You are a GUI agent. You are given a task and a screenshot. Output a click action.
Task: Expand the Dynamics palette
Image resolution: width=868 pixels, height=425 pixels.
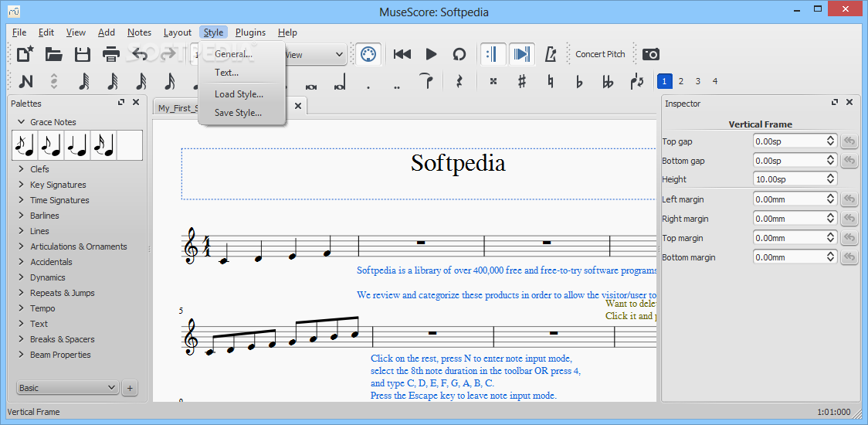pyautogui.click(x=21, y=277)
